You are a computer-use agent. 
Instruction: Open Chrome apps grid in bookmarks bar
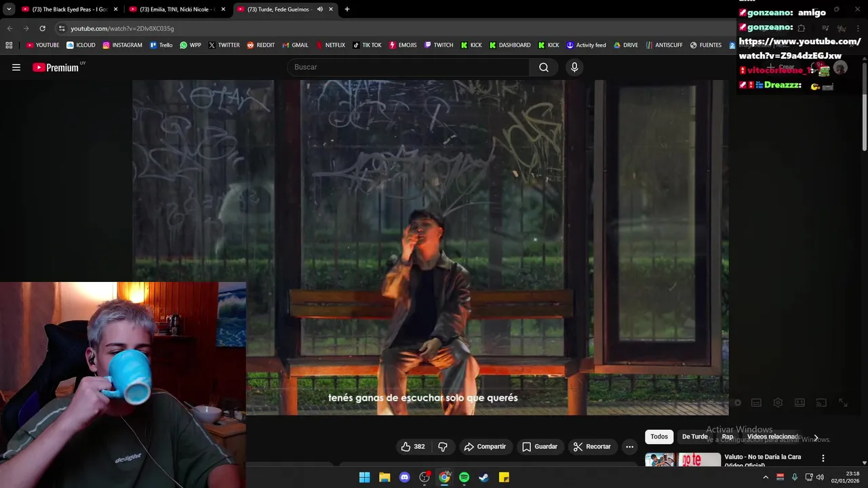coord(9,45)
